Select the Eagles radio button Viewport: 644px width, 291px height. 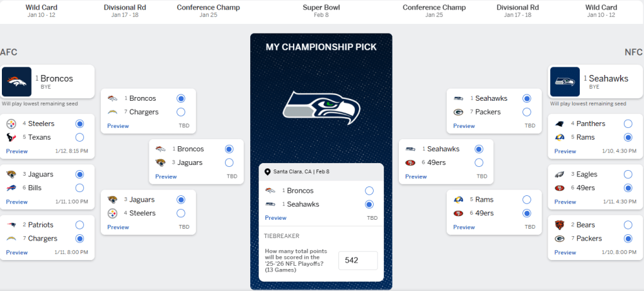[628, 174]
